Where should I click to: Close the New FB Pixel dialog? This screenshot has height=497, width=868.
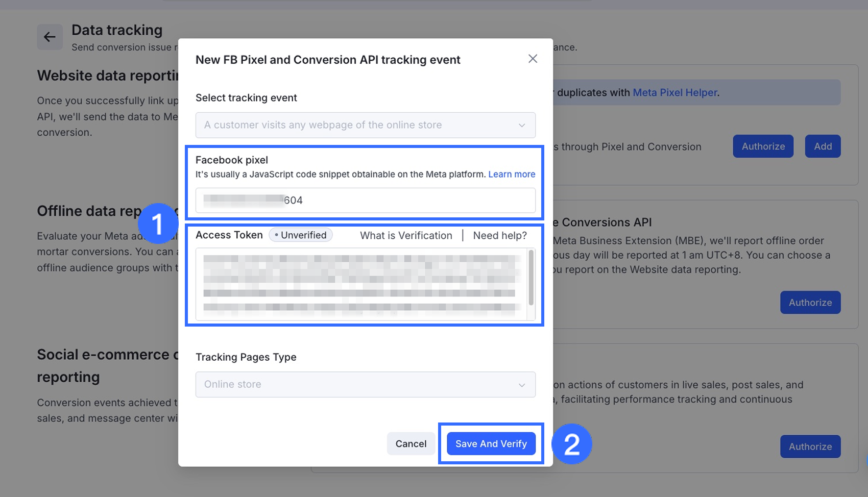point(533,59)
